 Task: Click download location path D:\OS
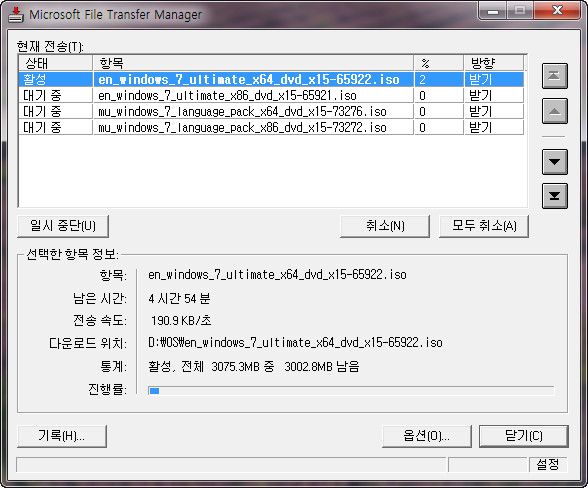[296, 342]
